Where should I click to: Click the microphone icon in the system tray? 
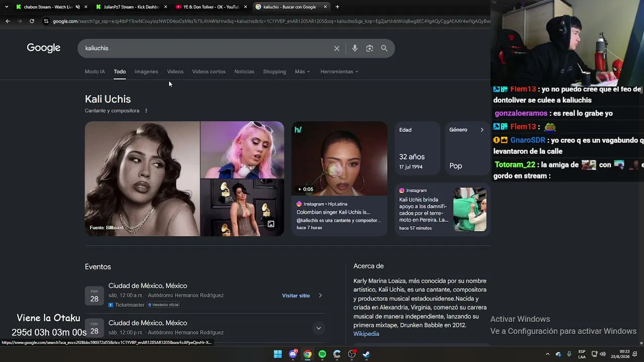[x=569, y=354]
